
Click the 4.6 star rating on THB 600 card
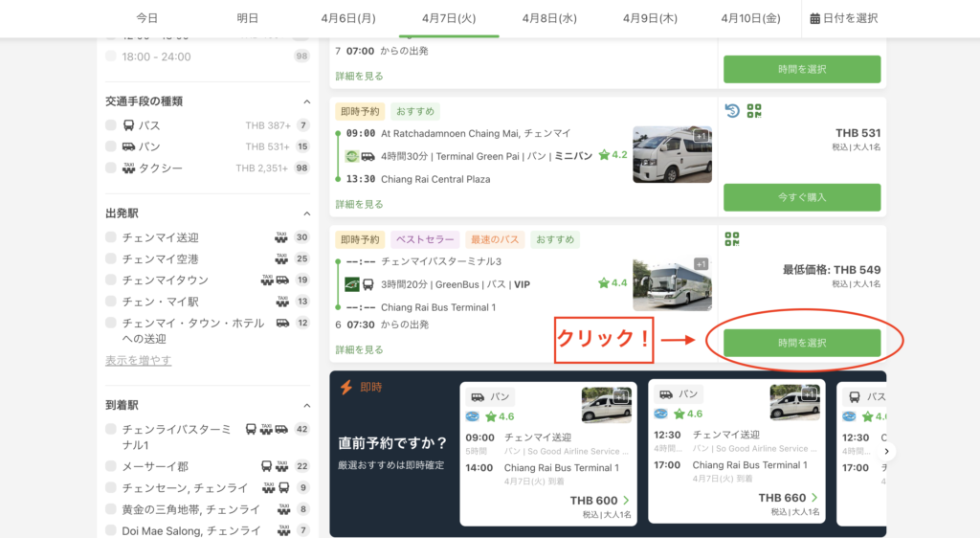pos(500,416)
